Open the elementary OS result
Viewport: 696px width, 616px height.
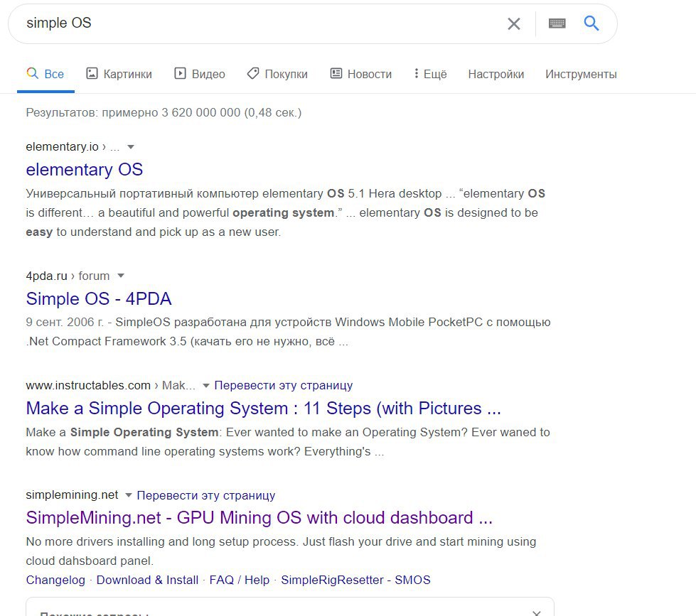coord(85,169)
